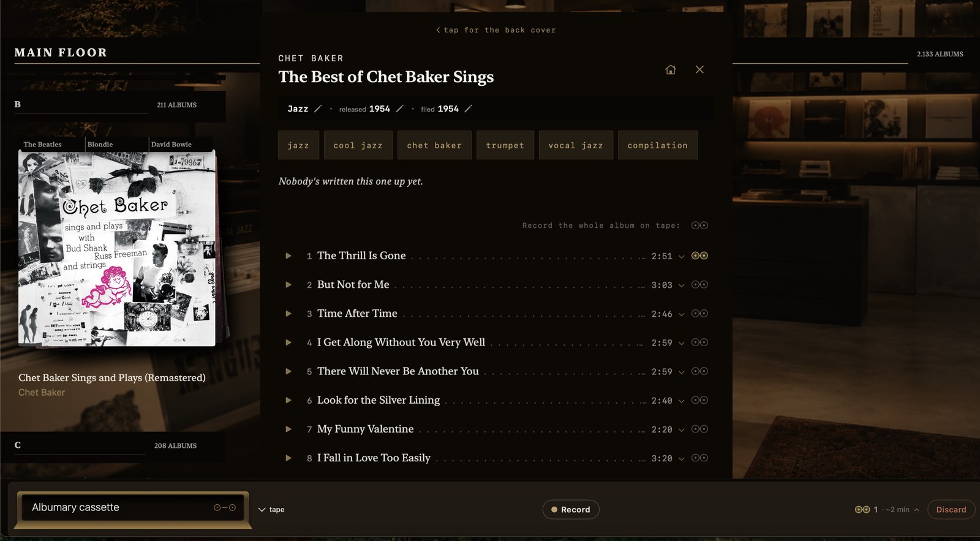The height and width of the screenshot is (541, 980).
Task: Record the whole album on tape icon
Action: [699, 225]
